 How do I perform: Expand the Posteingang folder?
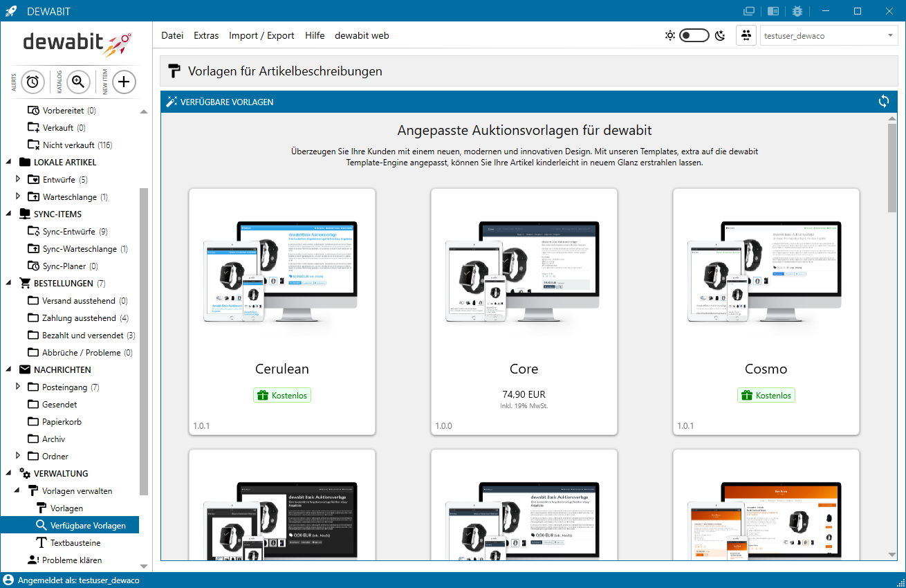click(x=19, y=387)
